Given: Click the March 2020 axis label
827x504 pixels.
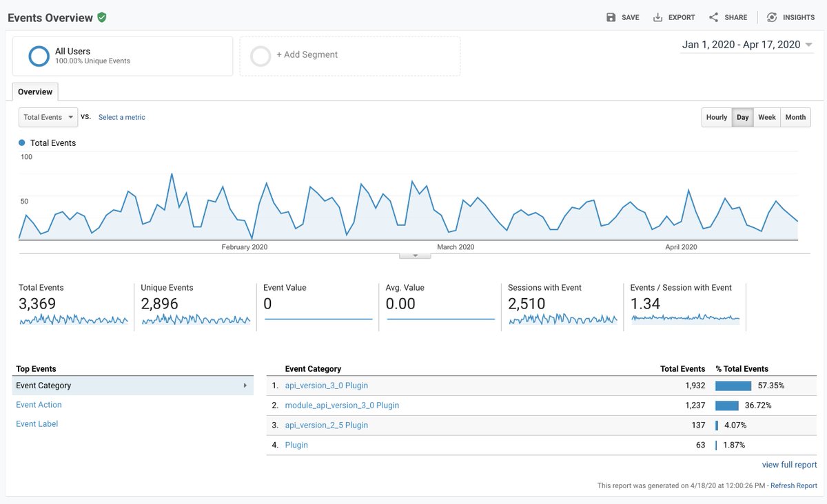Looking at the screenshot, I should (456, 247).
